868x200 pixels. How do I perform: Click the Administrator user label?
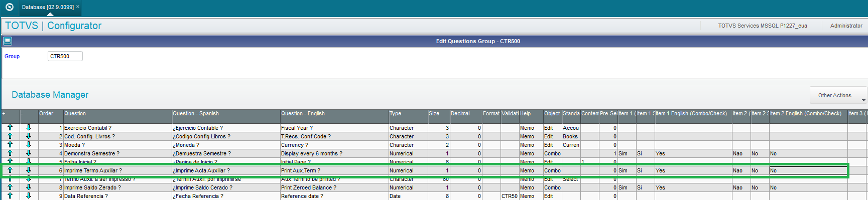pyautogui.click(x=846, y=26)
